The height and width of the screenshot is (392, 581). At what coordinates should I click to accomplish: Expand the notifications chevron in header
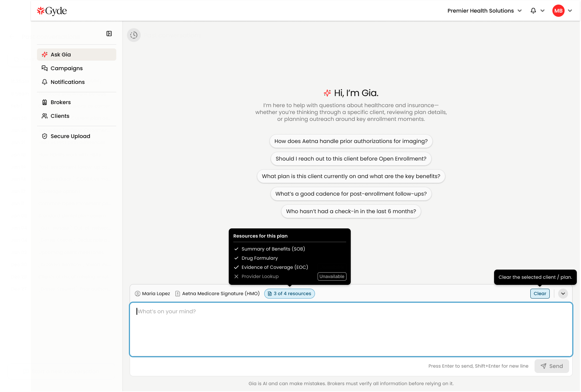pyautogui.click(x=542, y=11)
